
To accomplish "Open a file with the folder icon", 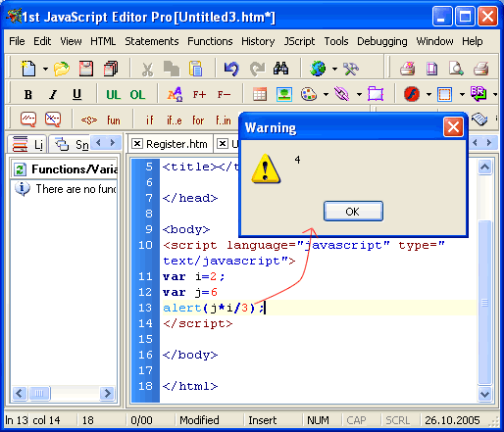I will pos(62,69).
